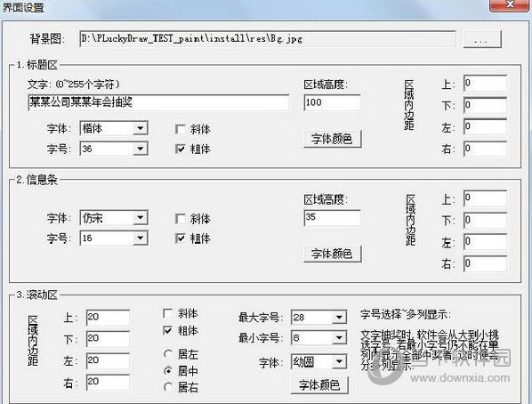Click the title text field 某某公司某某年会抽奖
The width and height of the screenshot is (532, 404).
158,102
